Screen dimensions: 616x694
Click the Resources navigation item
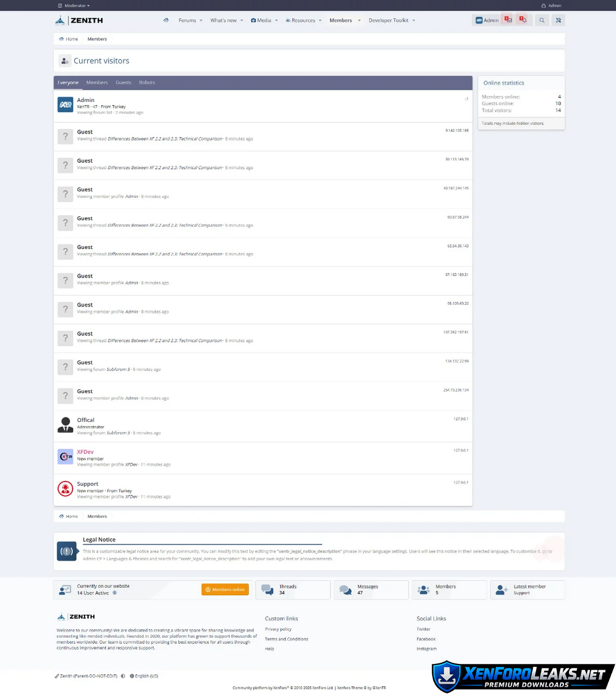pyautogui.click(x=303, y=20)
